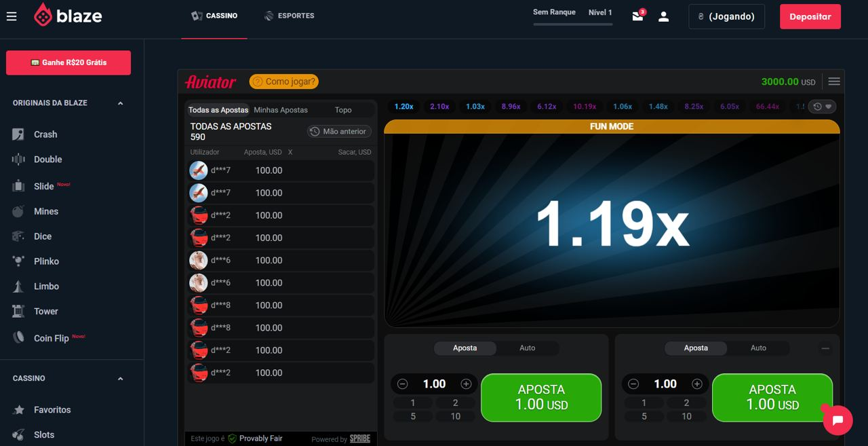Switch right bet panel to Aposta

[696, 348]
